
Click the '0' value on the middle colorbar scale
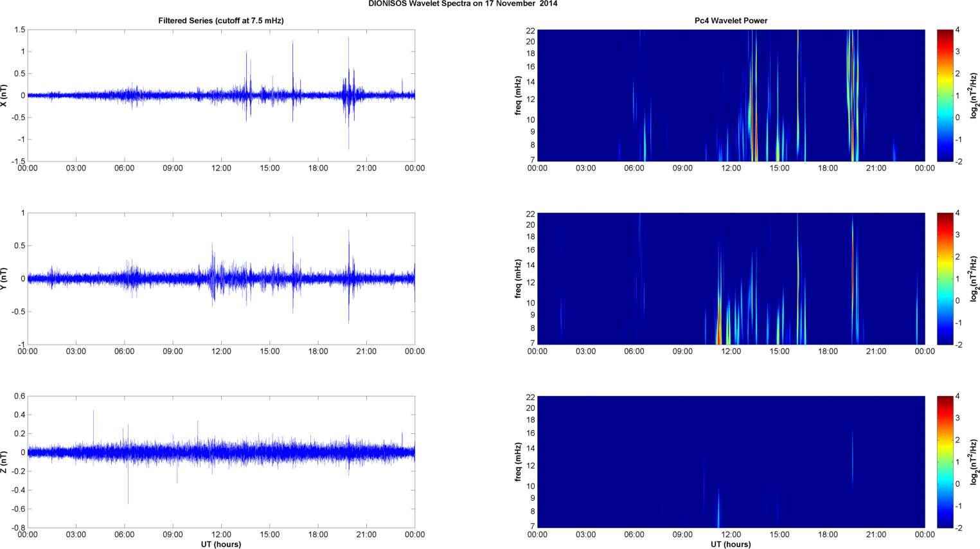(958, 301)
